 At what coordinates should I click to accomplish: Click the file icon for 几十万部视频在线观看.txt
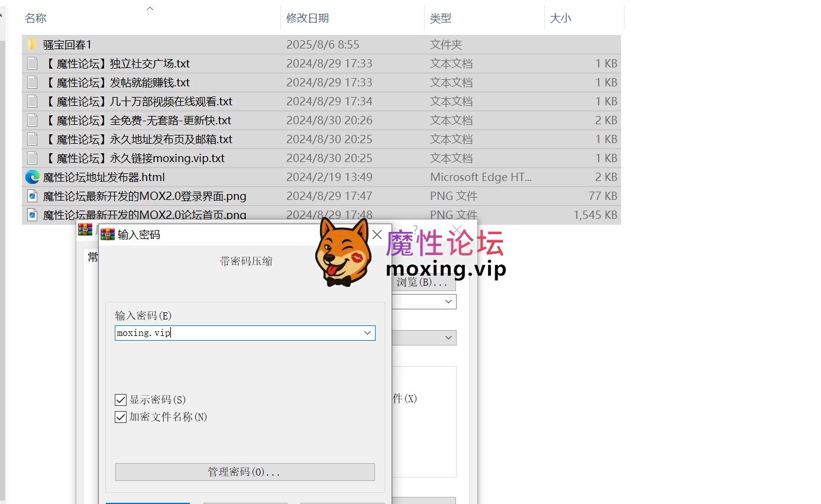33,102
